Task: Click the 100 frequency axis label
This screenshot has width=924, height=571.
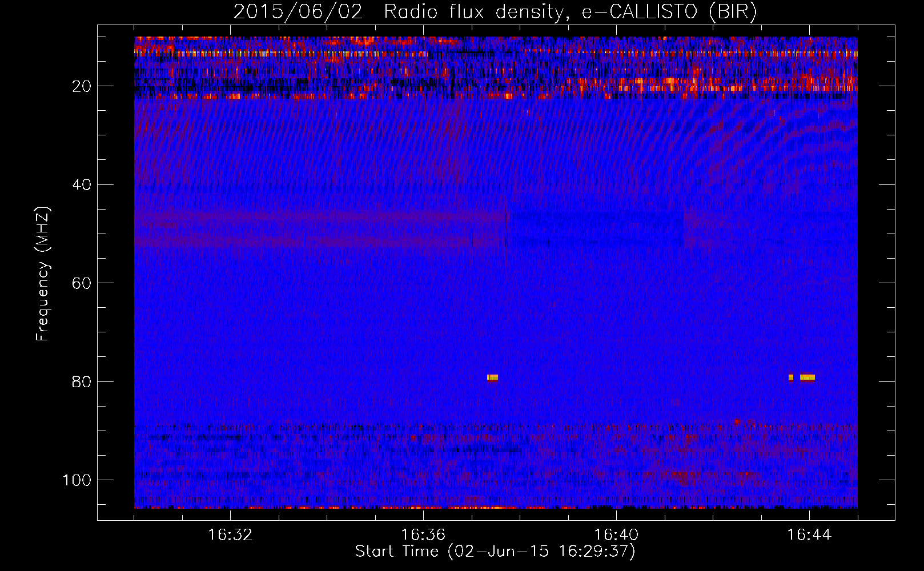Action: click(x=77, y=480)
